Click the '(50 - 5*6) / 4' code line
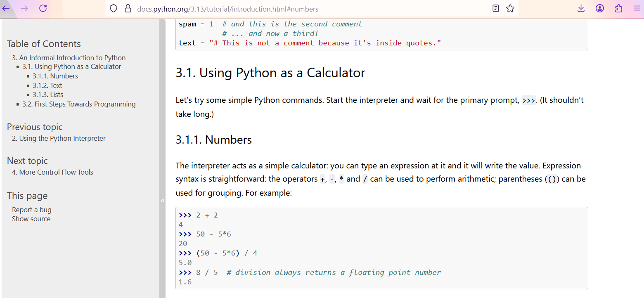Viewport: 644px width, 298px height. click(x=218, y=253)
